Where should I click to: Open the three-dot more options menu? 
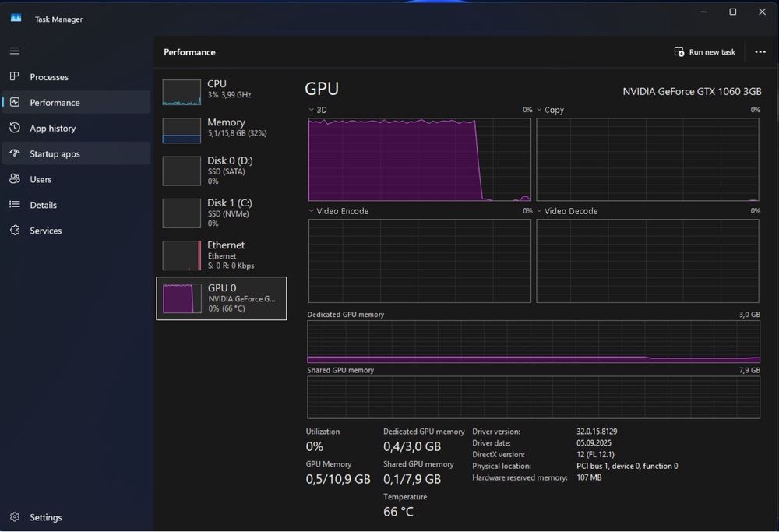pos(760,51)
